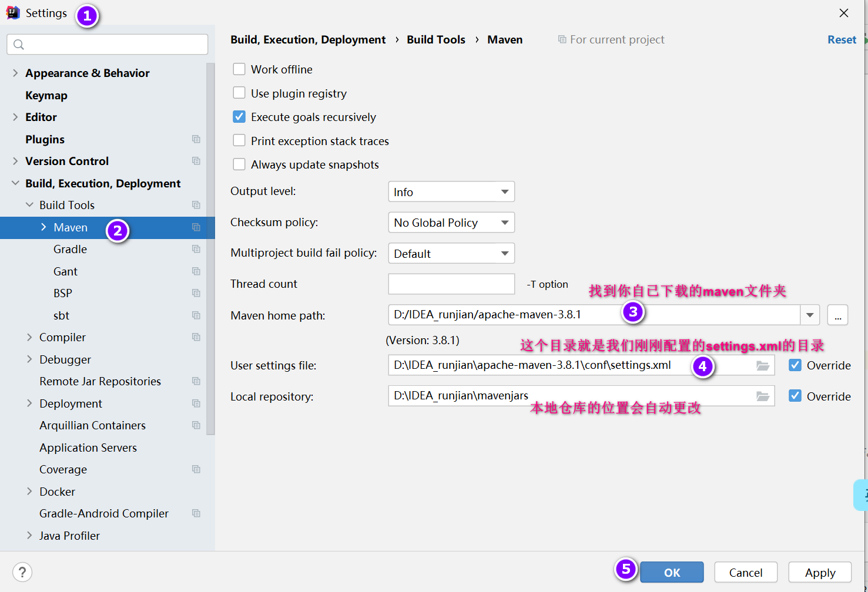Click the project-level icon beside Version Control
The image size is (868, 592).
pyautogui.click(x=196, y=161)
